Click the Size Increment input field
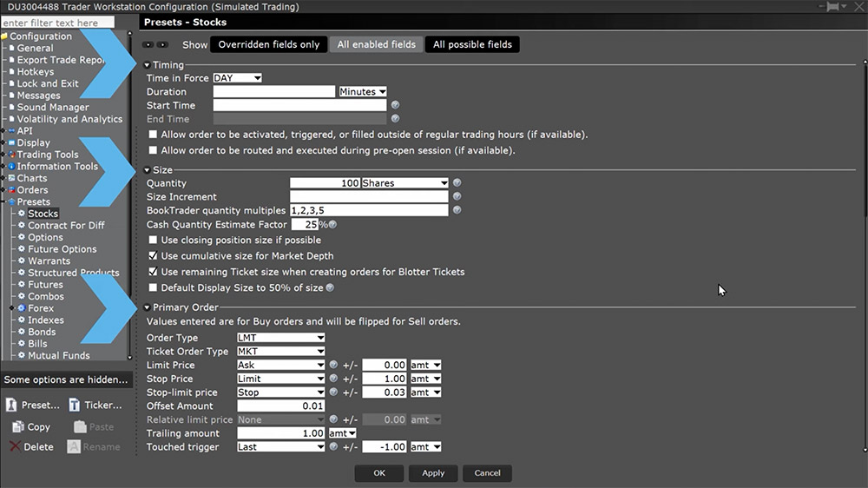868x488 pixels. tap(369, 196)
